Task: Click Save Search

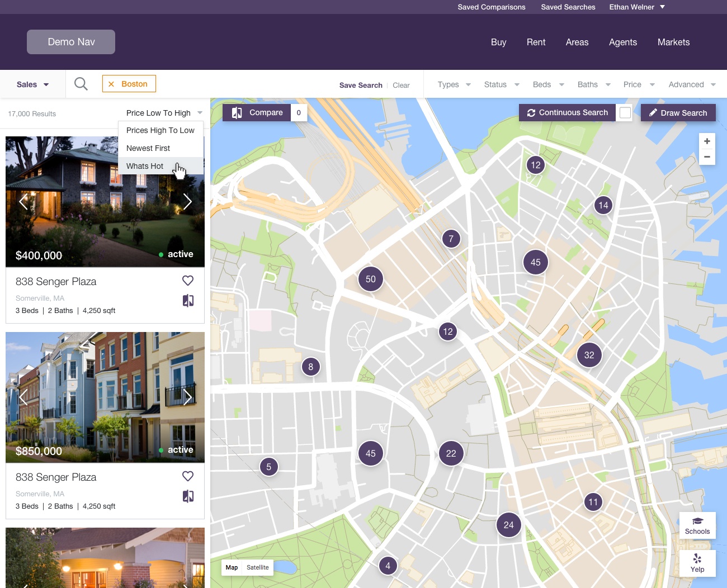Action: click(x=361, y=85)
